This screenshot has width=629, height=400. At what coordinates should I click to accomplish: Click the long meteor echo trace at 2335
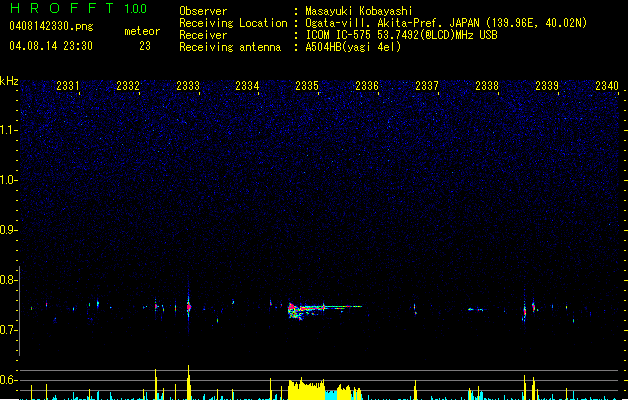325,309
